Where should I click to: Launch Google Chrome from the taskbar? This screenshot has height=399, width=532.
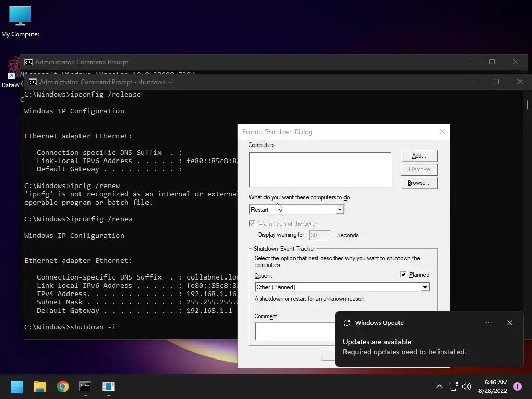pos(63,387)
